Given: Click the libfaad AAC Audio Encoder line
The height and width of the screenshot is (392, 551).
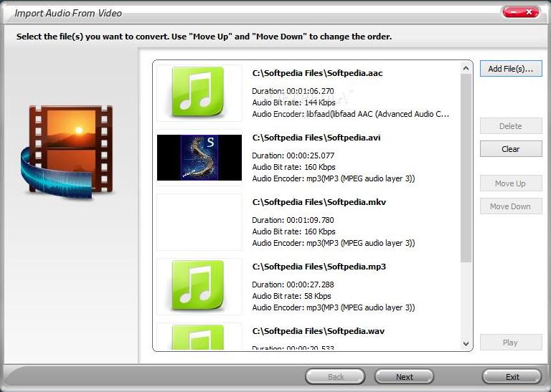Looking at the screenshot, I should coord(351,114).
